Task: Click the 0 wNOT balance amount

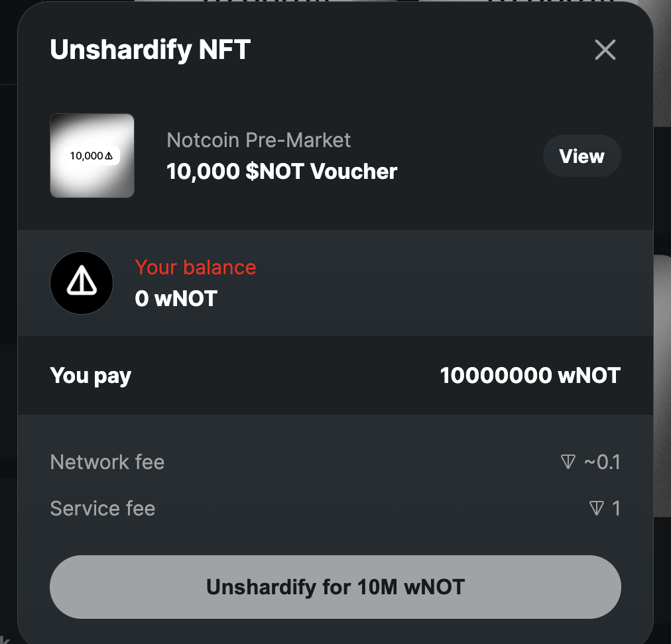Action: point(176,299)
